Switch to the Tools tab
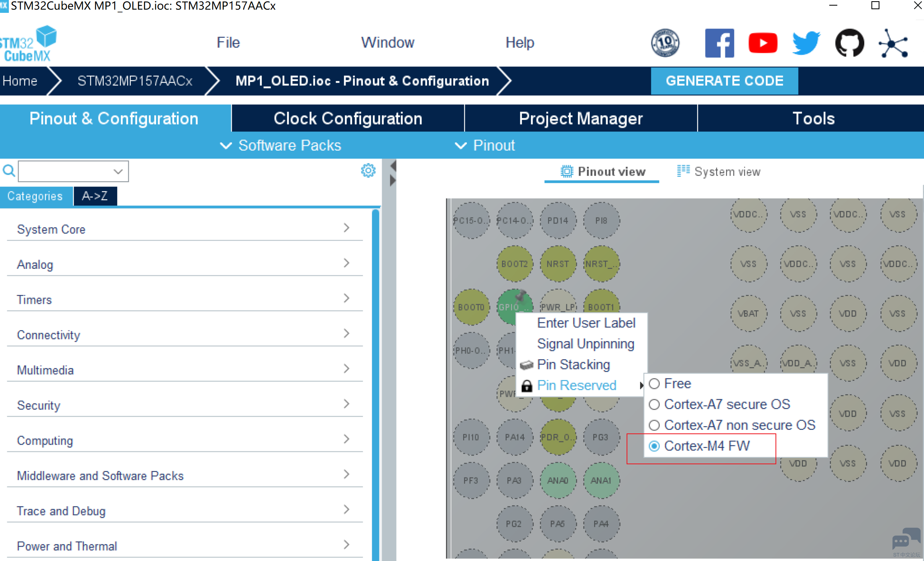This screenshot has width=924, height=561. point(811,118)
